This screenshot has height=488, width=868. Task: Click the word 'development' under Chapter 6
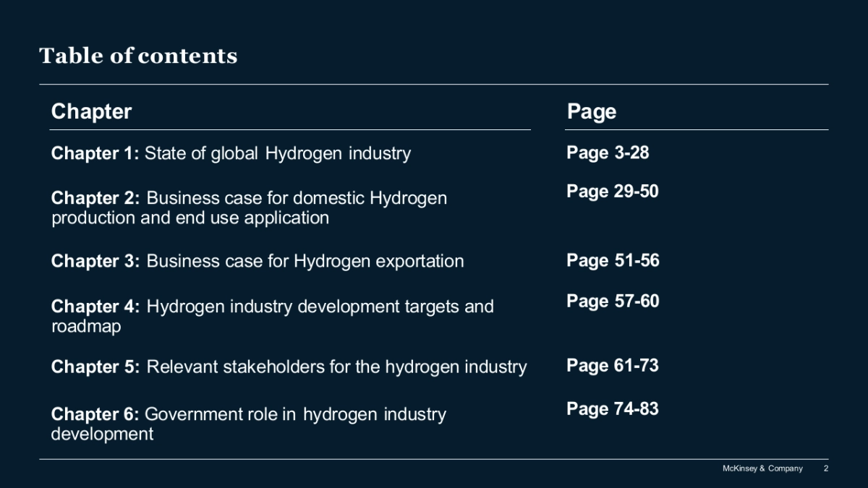(102, 434)
